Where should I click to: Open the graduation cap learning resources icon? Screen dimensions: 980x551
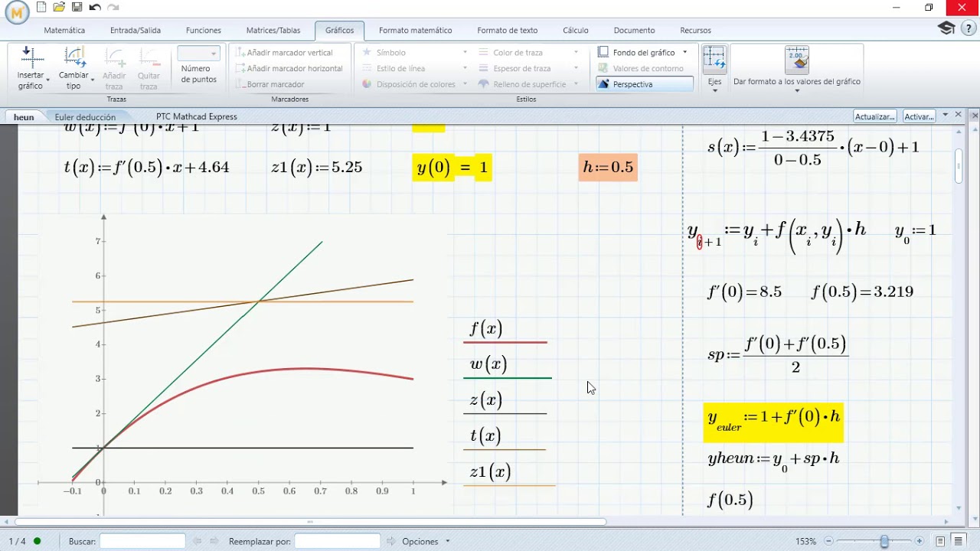(x=946, y=28)
